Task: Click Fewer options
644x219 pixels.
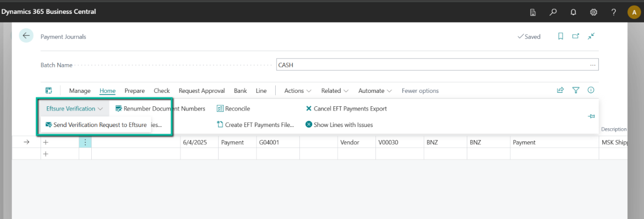Action: (x=420, y=91)
